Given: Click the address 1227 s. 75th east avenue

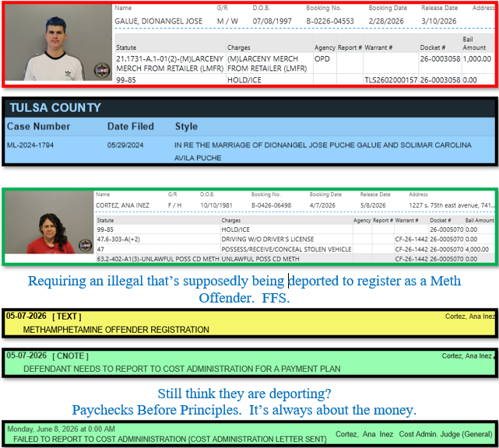Looking at the screenshot, I should coord(452,205).
